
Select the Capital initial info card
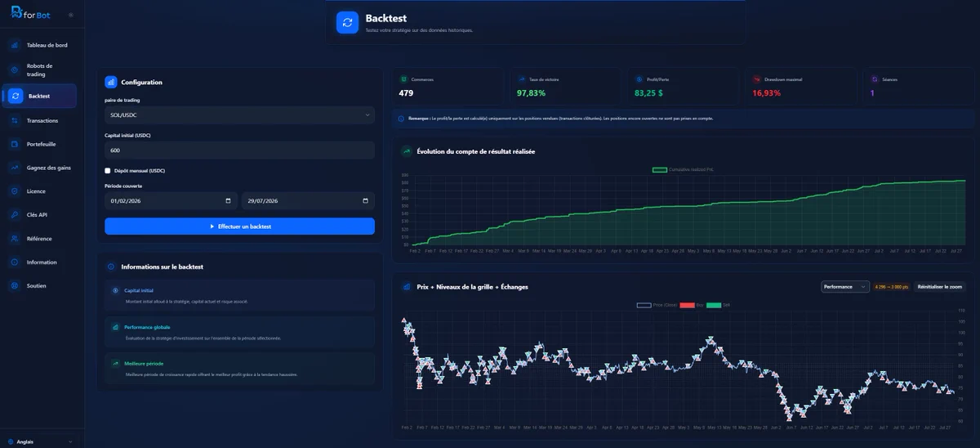(x=239, y=295)
